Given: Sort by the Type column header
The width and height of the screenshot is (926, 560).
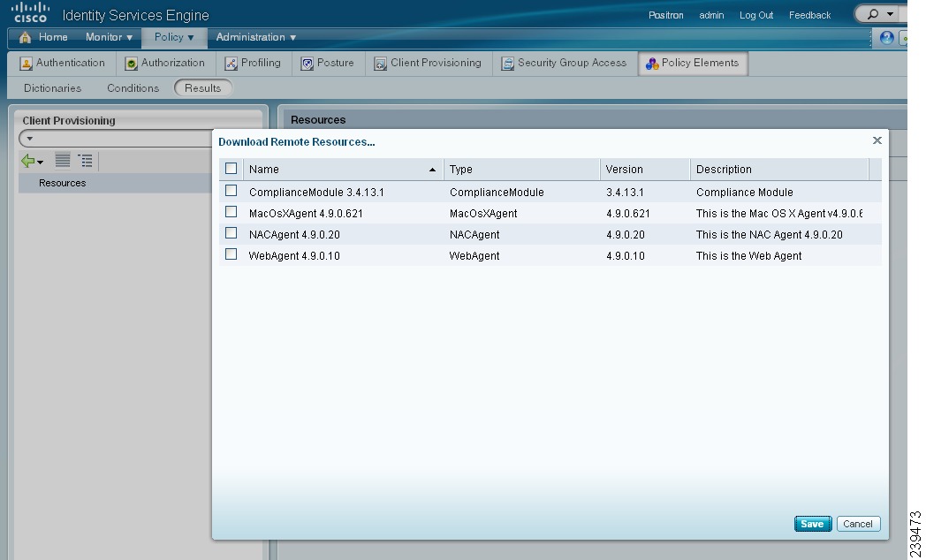Looking at the screenshot, I should click(x=521, y=170).
